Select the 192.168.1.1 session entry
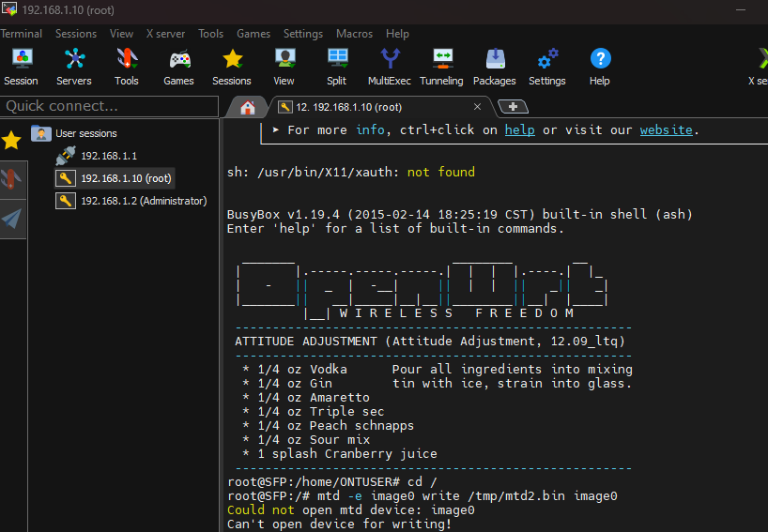This screenshot has height=532, width=768. pos(109,156)
